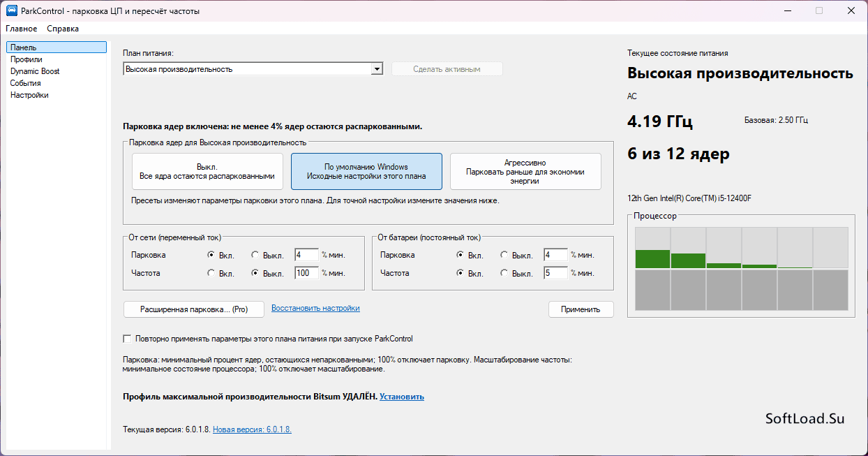Click the Восстановить настройки link
Image resolution: width=868 pixels, height=456 pixels.
(x=315, y=308)
